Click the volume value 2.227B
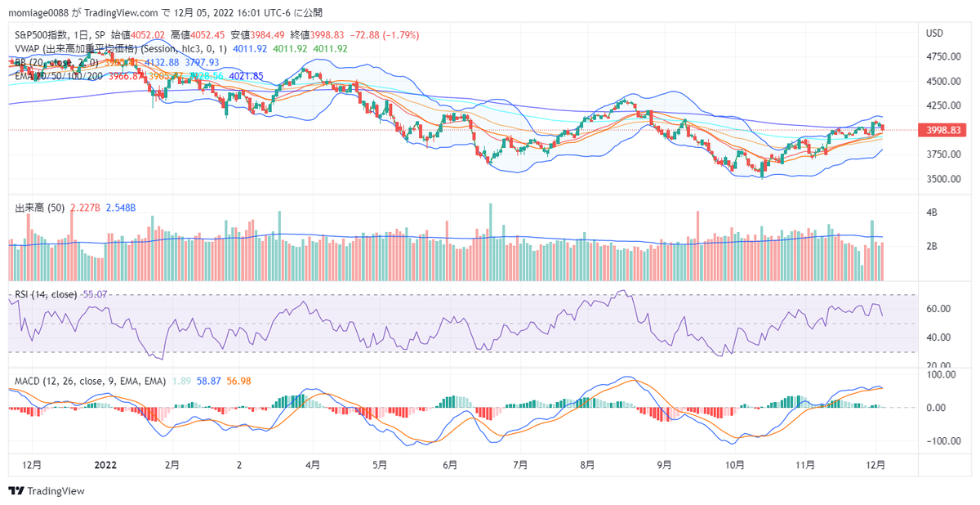Image resolution: width=980 pixels, height=505 pixels. pyautogui.click(x=86, y=208)
